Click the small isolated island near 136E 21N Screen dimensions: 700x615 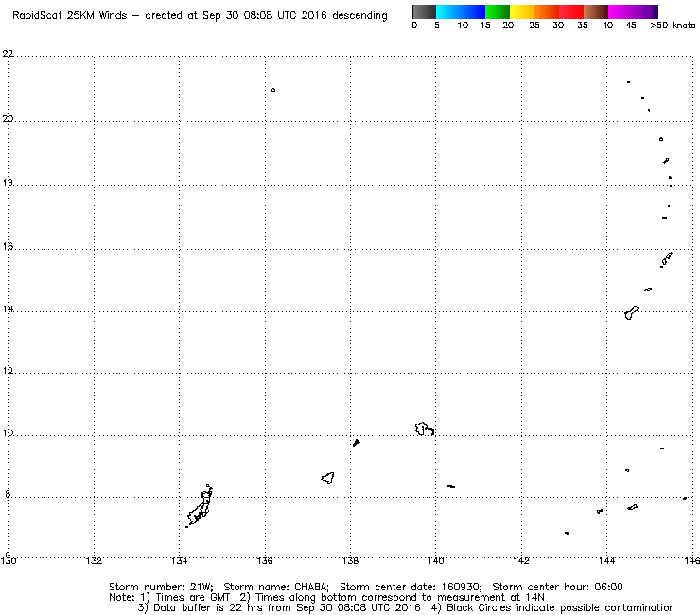[x=273, y=90]
